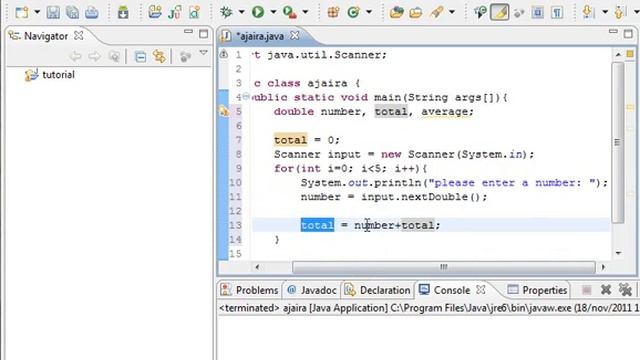This screenshot has height=360, width=640.
Task: Toggle Mark Occurrences highlighter button
Action: pos(500,12)
